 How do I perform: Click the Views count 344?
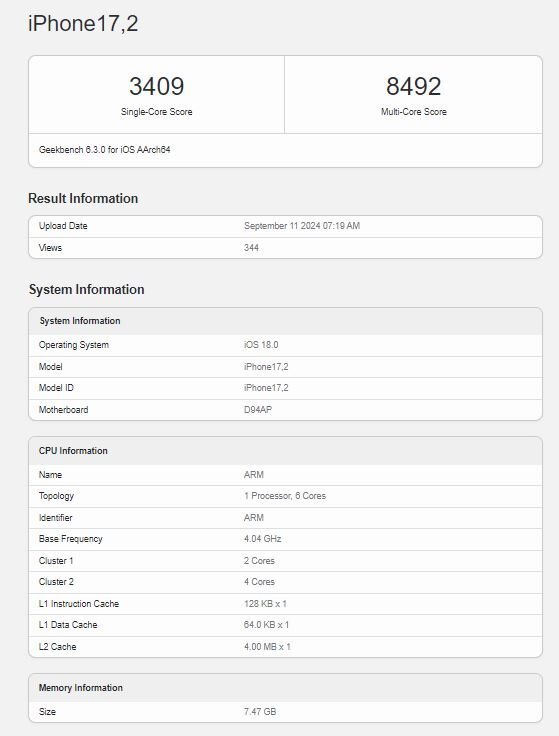tap(251, 247)
